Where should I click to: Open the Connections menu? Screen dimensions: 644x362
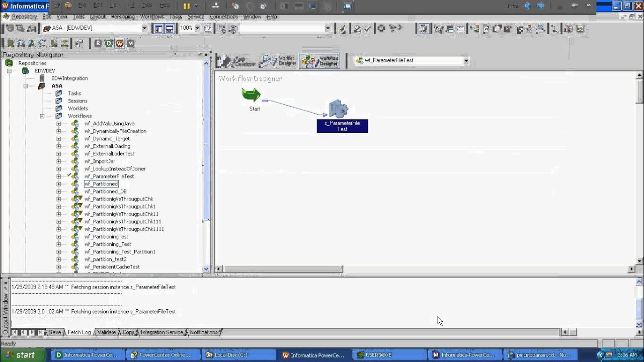click(223, 17)
